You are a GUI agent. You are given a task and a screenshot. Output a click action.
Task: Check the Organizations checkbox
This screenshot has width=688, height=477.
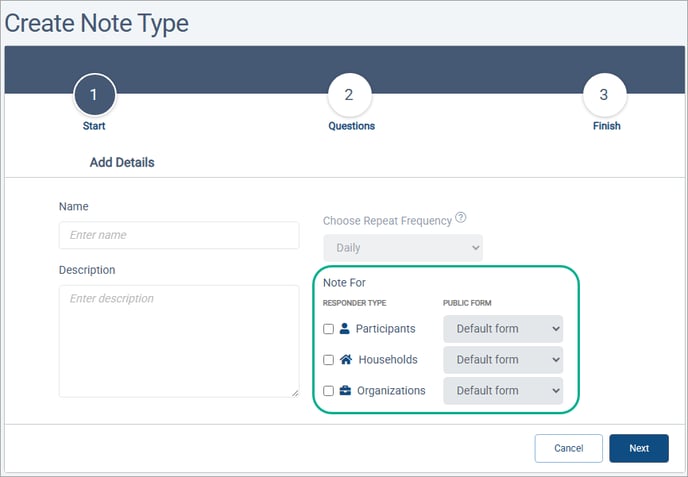(x=329, y=391)
